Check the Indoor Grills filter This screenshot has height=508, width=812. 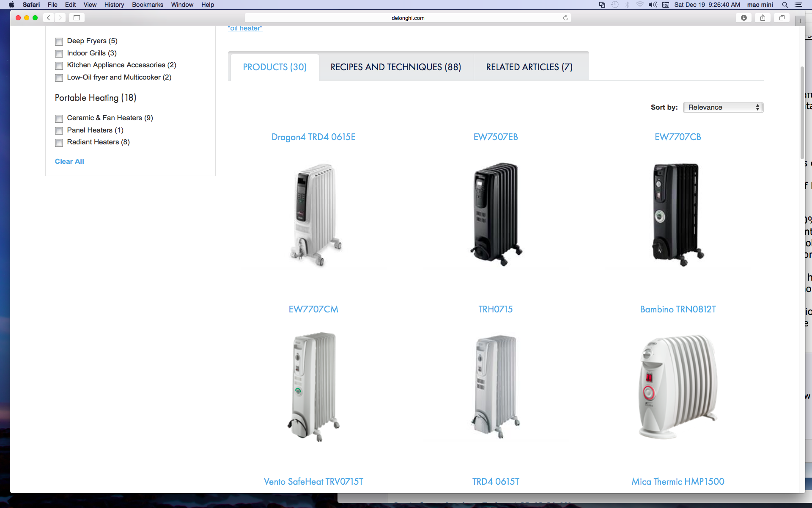click(x=59, y=54)
